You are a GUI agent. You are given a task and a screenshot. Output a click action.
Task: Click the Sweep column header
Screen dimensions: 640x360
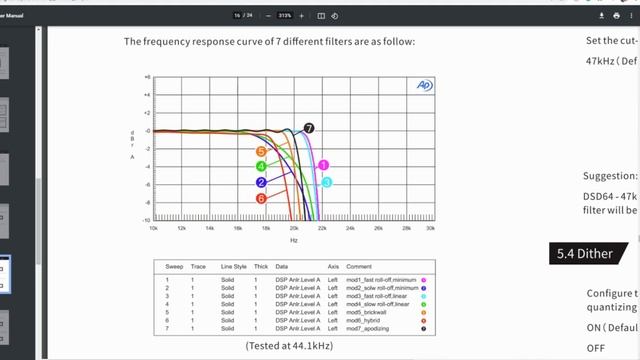(174, 267)
